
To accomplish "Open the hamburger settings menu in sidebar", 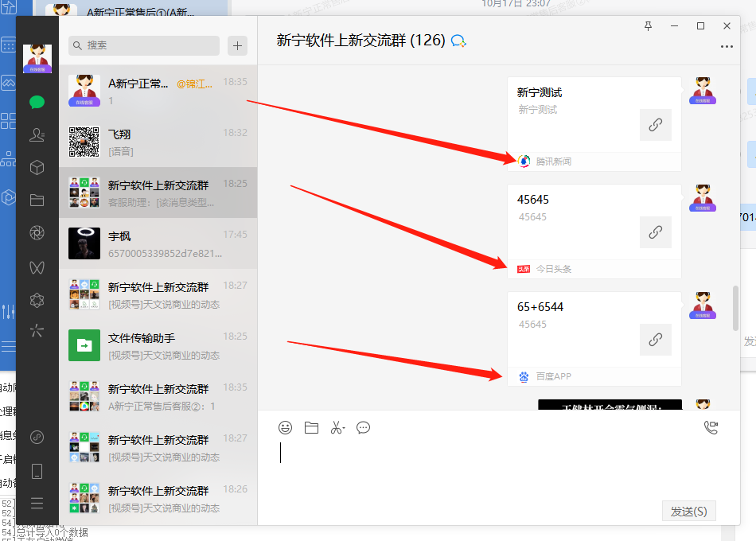I will click(37, 504).
